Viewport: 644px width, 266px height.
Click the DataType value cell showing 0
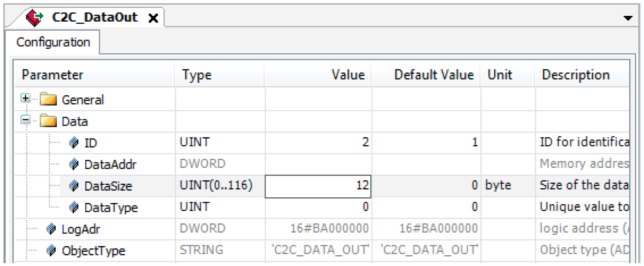coord(318,207)
